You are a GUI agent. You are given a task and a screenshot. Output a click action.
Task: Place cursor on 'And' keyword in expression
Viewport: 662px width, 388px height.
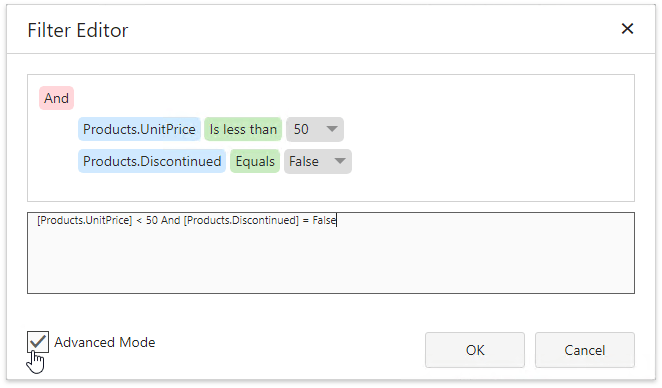click(x=171, y=220)
